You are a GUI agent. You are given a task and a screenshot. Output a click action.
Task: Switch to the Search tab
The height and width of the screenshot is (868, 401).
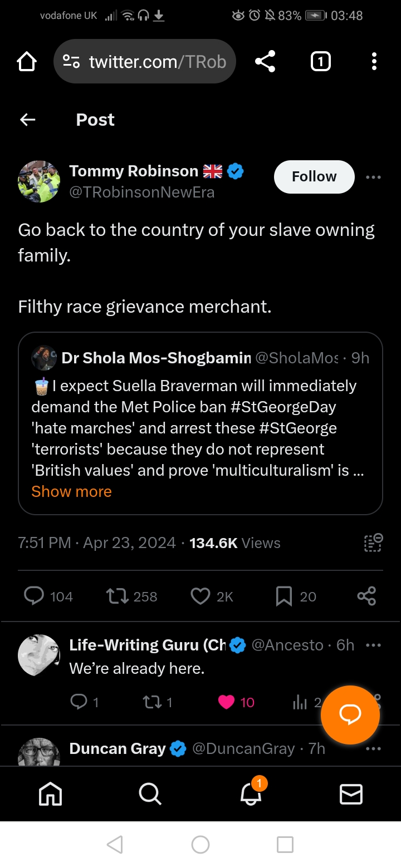point(150,794)
